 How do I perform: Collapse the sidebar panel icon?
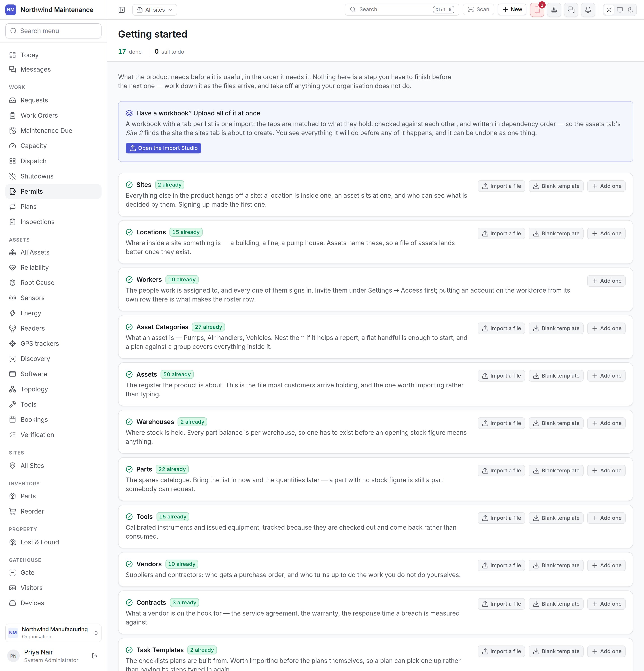pyautogui.click(x=121, y=10)
